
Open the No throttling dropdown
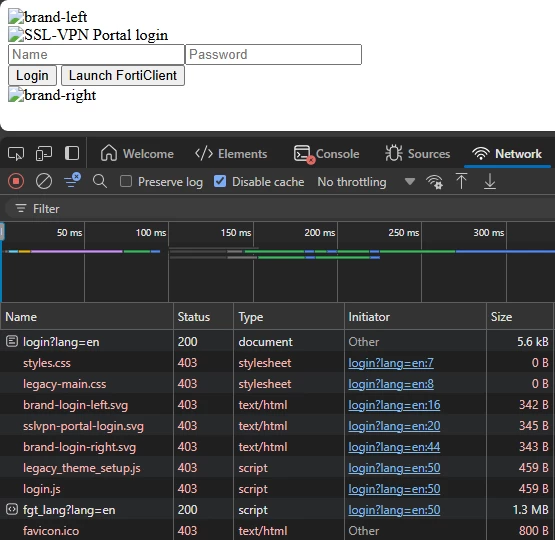click(366, 182)
